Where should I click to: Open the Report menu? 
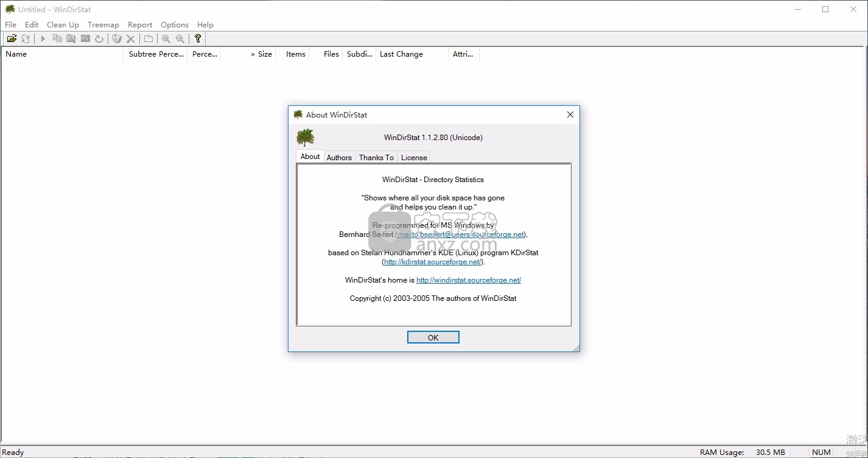[140, 25]
